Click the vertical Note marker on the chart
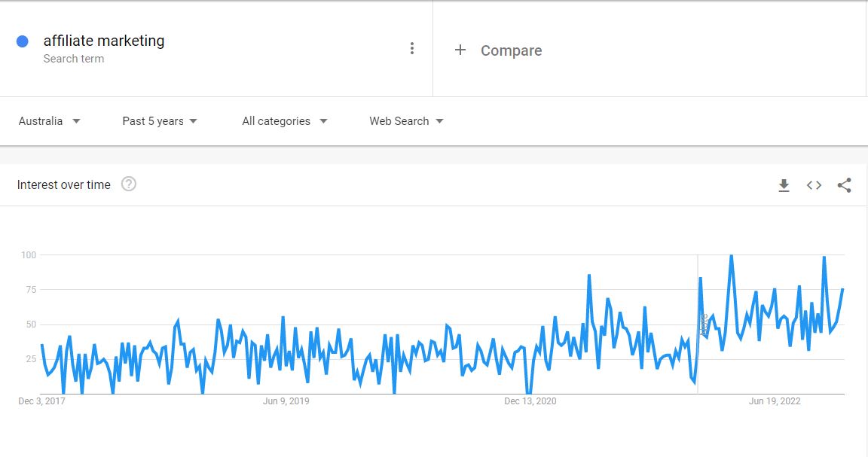868x457 pixels. click(704, 324)
